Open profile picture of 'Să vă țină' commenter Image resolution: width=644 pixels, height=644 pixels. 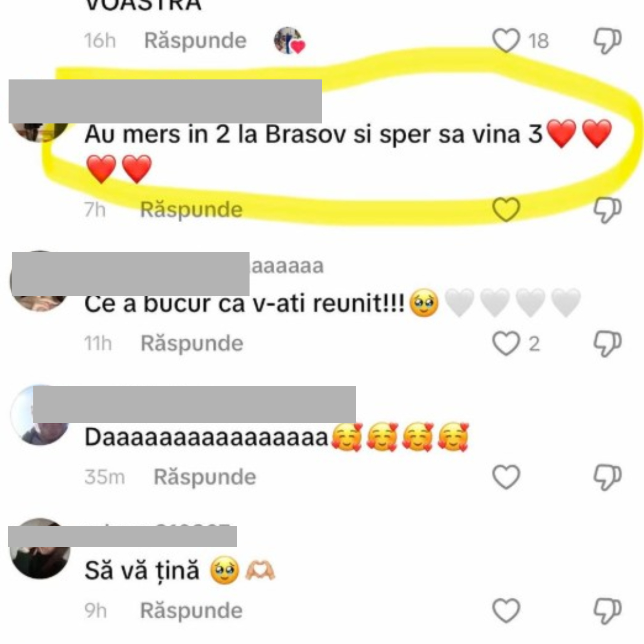coord(40,548)
